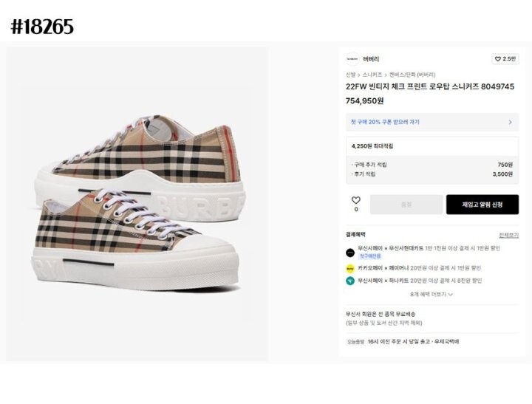Click the green Hana Card icon
This screenshot has height=404, width=532.
tap(349, 281)
